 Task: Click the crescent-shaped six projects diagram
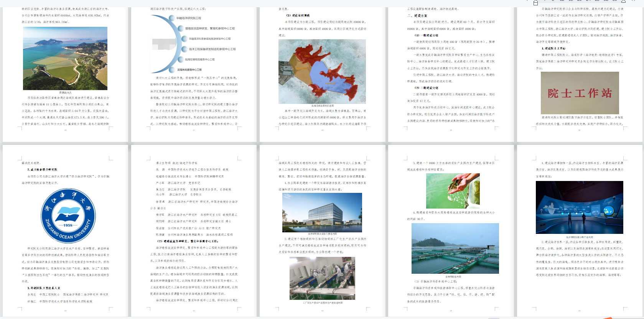pyautogui.click(x=193, y=44)
